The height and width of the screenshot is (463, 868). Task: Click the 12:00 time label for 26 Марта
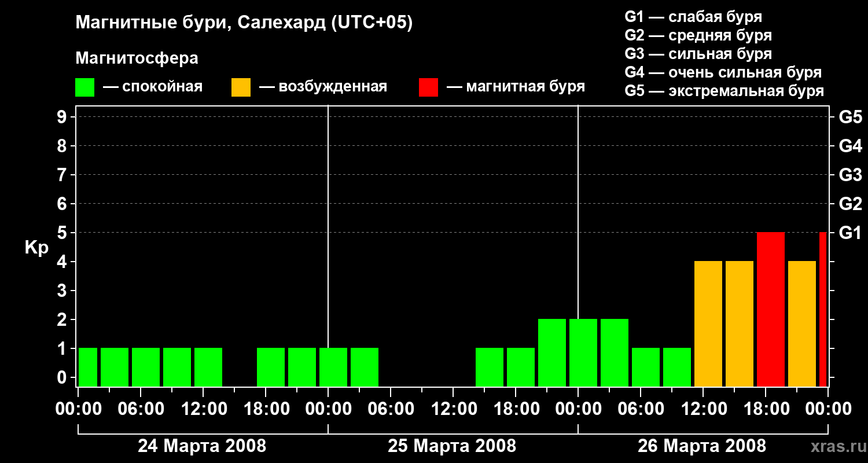pos(703,409)
